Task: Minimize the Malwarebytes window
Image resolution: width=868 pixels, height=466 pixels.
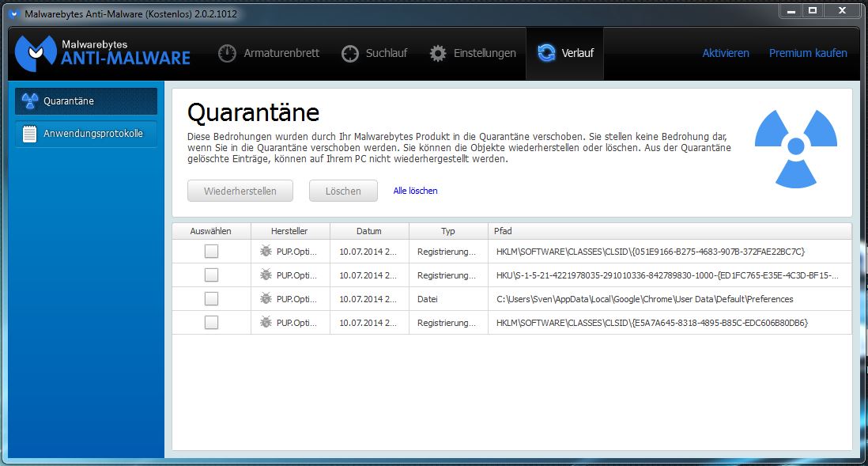Action: tap(791, 10)
